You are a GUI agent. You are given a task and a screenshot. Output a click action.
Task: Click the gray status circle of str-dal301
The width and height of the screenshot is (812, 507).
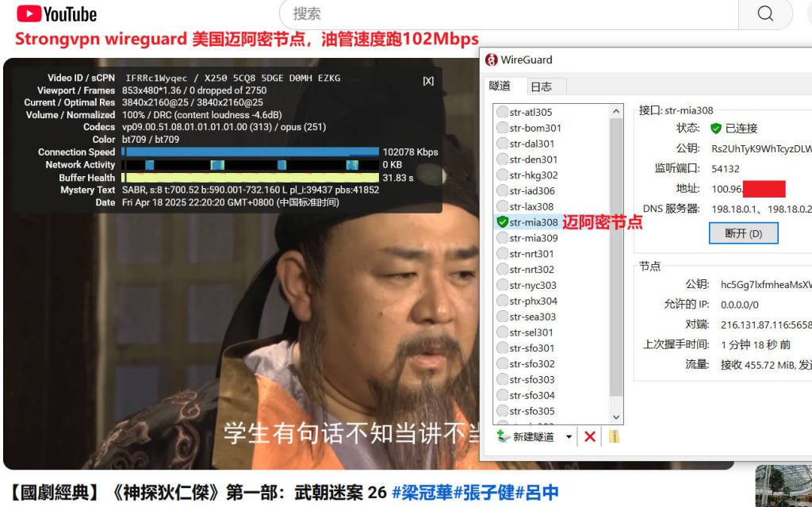click(502, 144)
